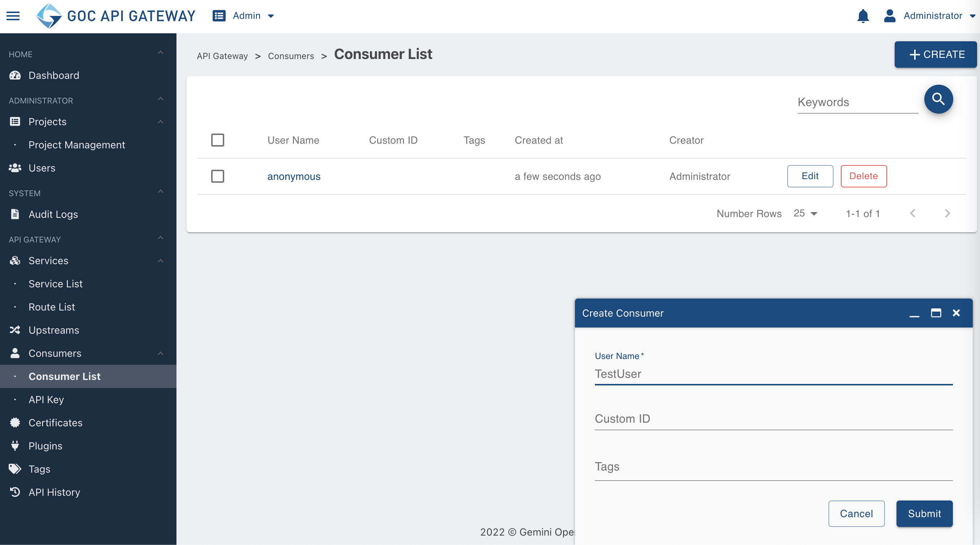Toggle the select-all header checkbox

point(218,140)
